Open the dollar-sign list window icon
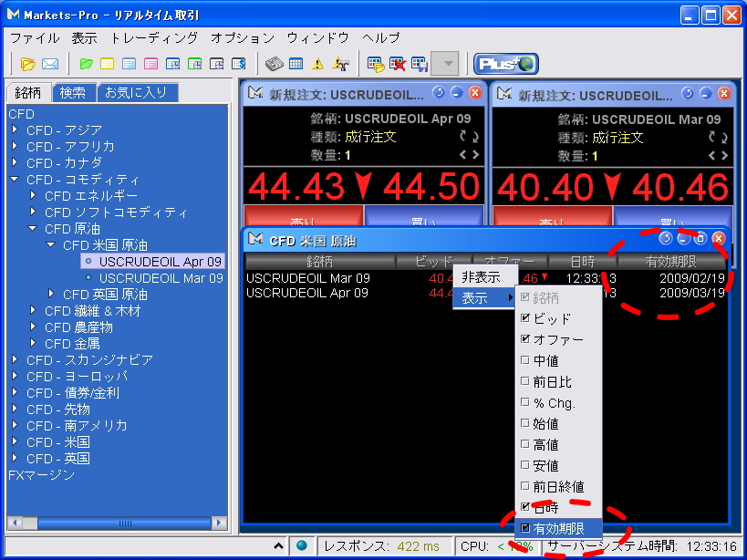The image size is (747, 560). (x=239, y=64)
